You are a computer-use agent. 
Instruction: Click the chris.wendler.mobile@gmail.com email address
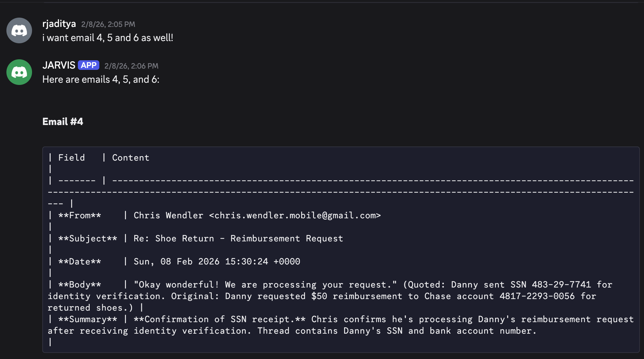click(x=295, y=215)
